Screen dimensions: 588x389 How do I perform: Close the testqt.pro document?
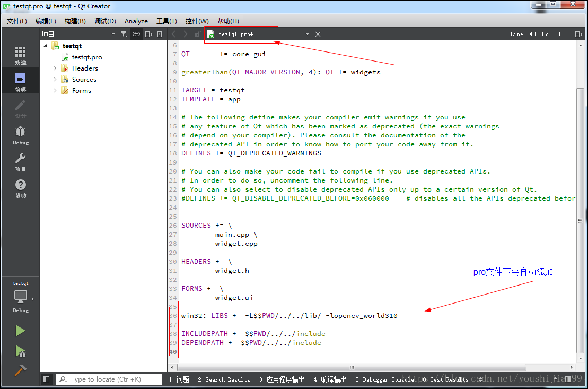click(318, 34)
